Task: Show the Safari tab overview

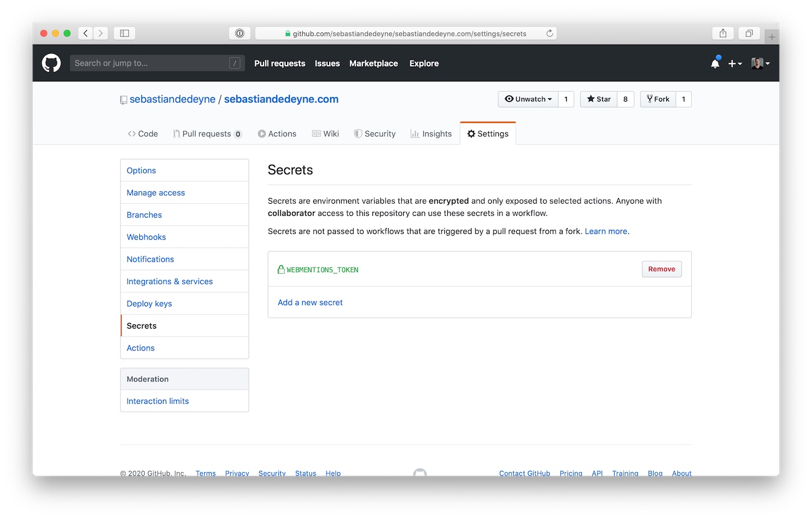Action: coord(749,33)
